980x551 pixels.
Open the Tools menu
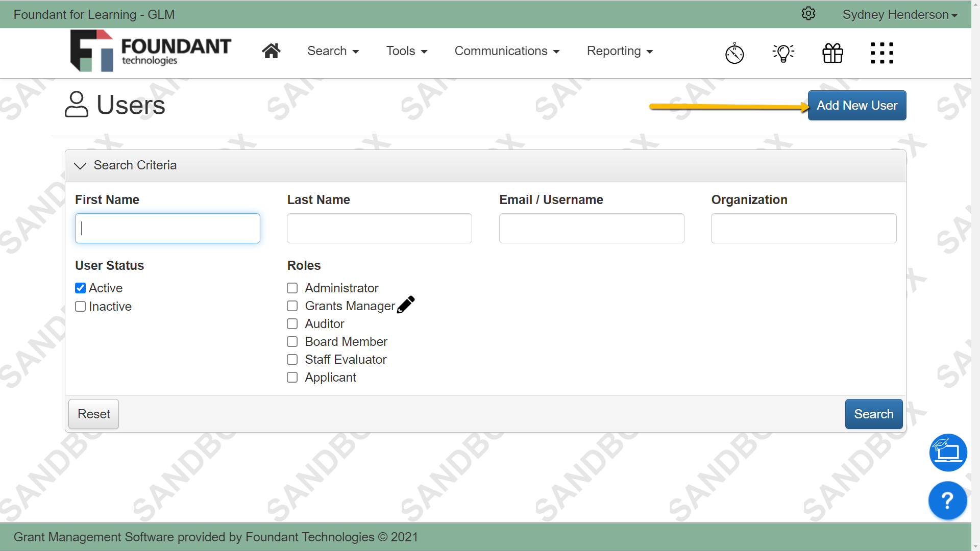click(406, 51)
